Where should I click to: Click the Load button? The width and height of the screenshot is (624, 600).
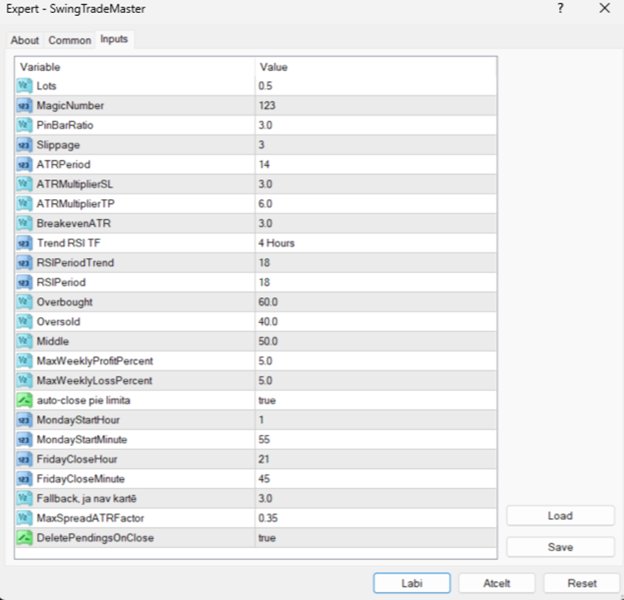coord(560,516)
